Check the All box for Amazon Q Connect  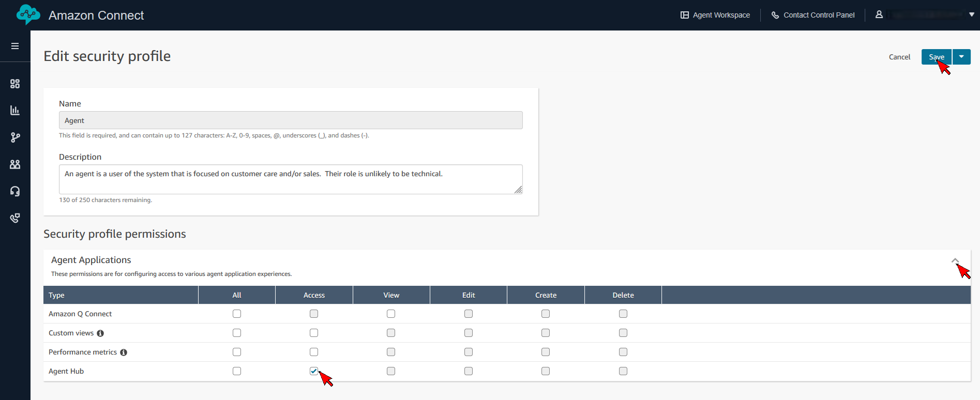coord(237,314)
